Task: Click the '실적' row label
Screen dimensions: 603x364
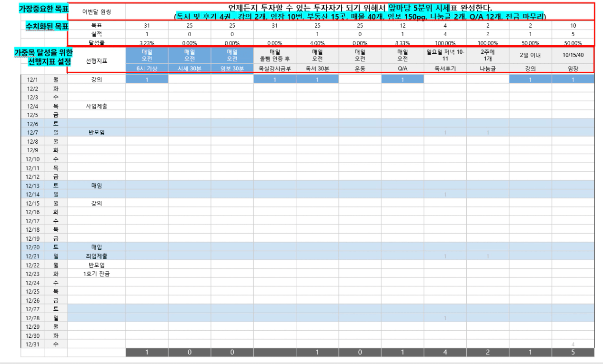Action: (x=97, y=34)
